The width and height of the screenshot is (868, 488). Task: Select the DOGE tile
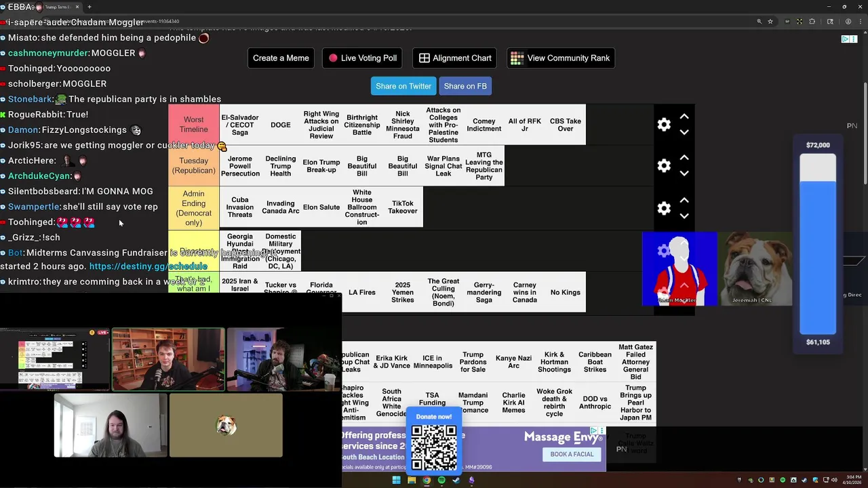(281, 125)
